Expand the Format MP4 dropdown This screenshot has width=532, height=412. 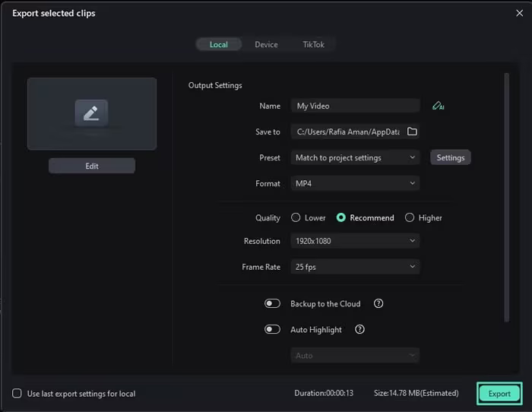click(355, 183)
